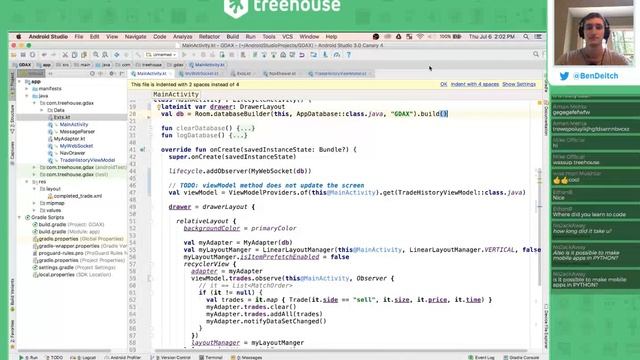Click OK in the indentation notification
This screenshot has width=640, height=360.
pos(444,84)
